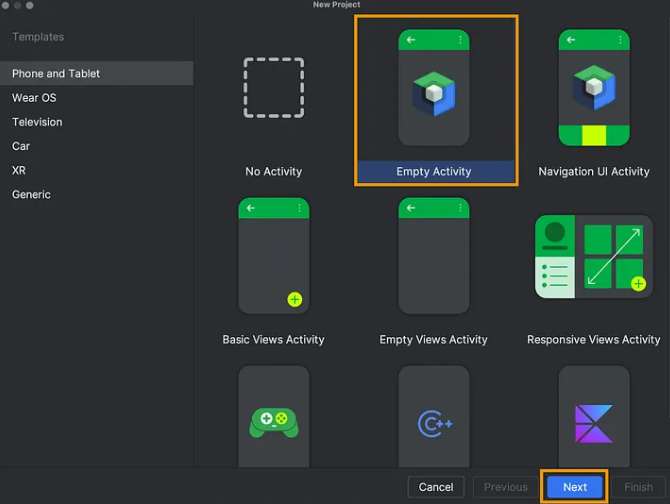Click the No Activity label
The width and height of the screenshot is (670, 504).
tap(273, 171)
